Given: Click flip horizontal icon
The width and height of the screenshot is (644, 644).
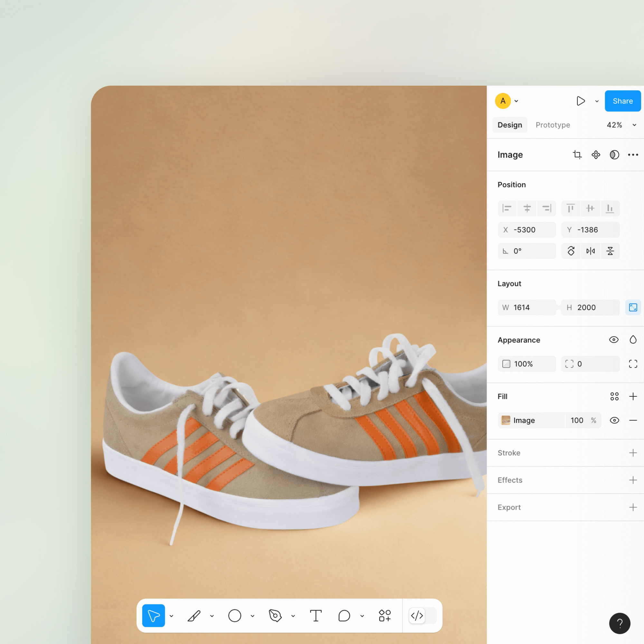Looking at the screenshot, I should pyautogui.click(x=590, y=251).
